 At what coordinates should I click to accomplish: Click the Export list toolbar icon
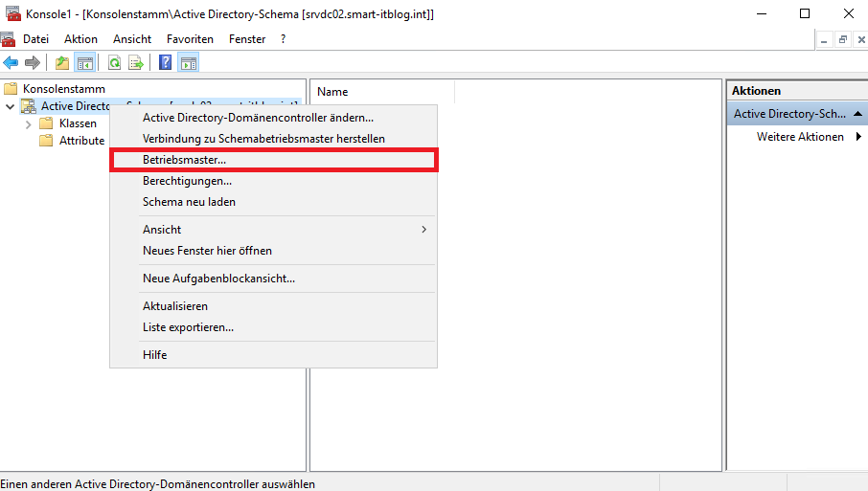[136, 63]
